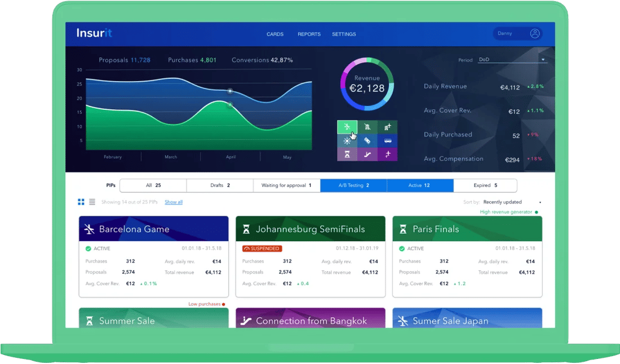Click the blue line chart data point

(x=230, y=91)
